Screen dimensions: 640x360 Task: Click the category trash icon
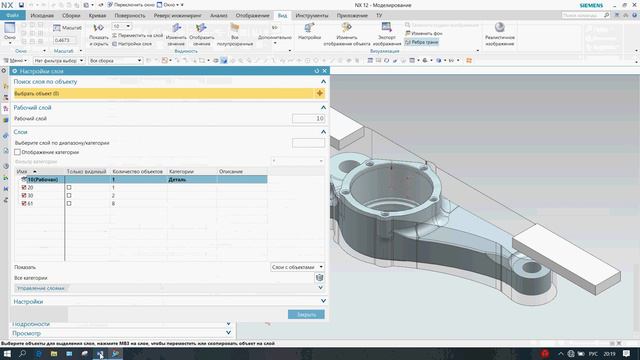[320, 278]
